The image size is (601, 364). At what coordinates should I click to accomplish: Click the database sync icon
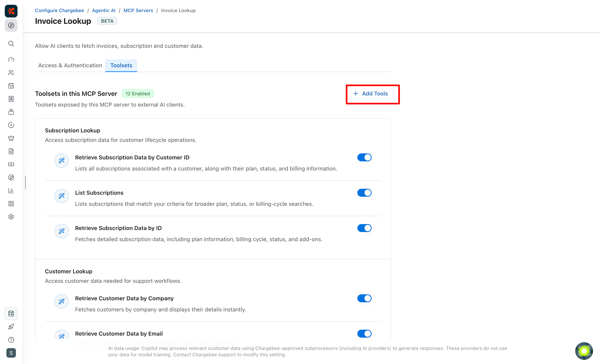(x=11, y=314)
